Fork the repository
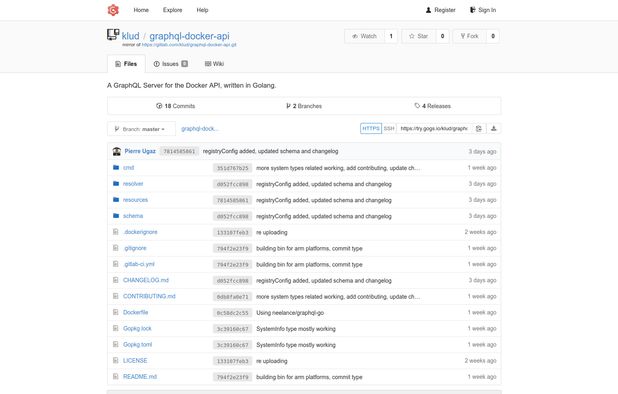618x394 pixels. point(469,36)
